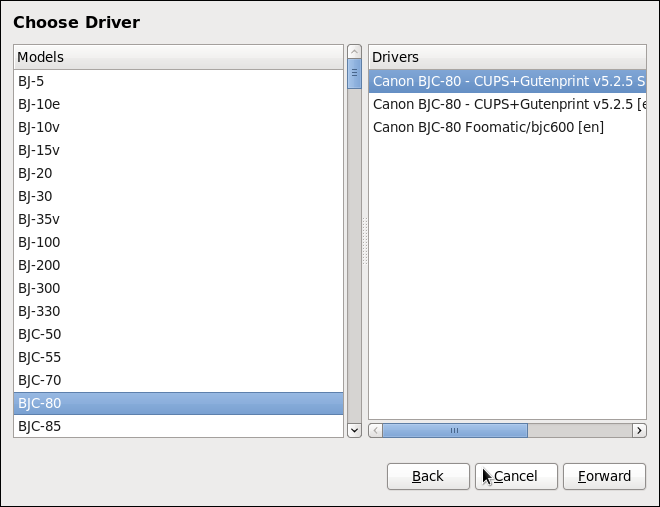Click the Drivers horizontal scrollbar thumb
The width and height of the screenshot is (660, 507).
[x=454, y=430]
